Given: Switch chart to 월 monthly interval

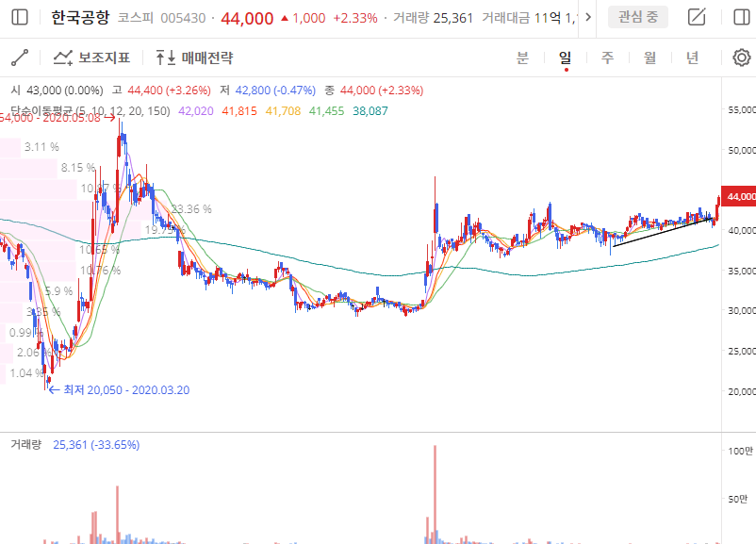Looking at the screenshot, I should (x=649, y=58).
